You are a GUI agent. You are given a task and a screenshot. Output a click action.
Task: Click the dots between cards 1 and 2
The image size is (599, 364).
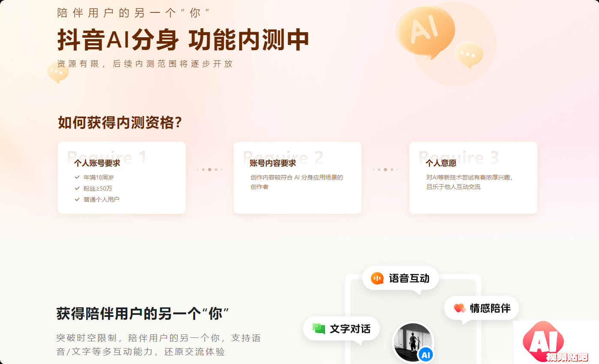pos(210,170)
